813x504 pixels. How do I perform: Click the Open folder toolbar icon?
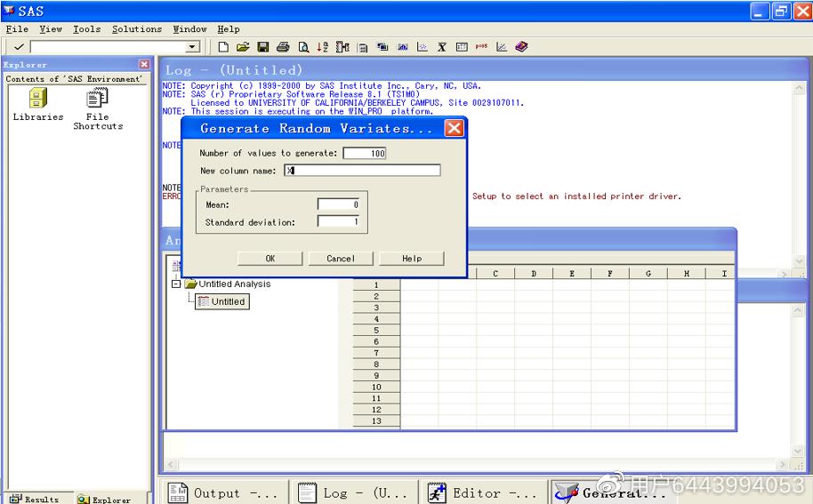243,47
